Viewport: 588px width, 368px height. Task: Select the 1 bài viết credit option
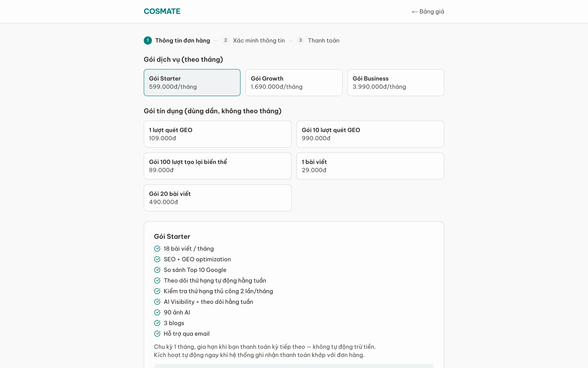[x=370, y=166]
